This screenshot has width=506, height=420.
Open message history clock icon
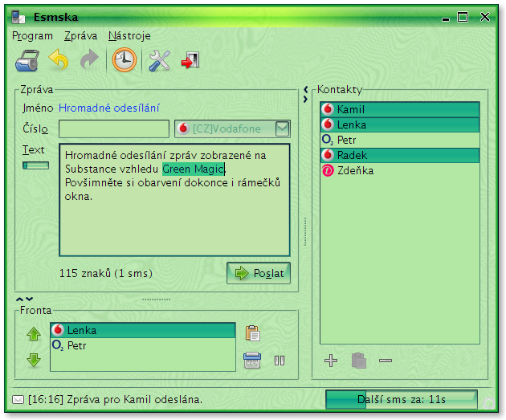[x=124, y=59]
